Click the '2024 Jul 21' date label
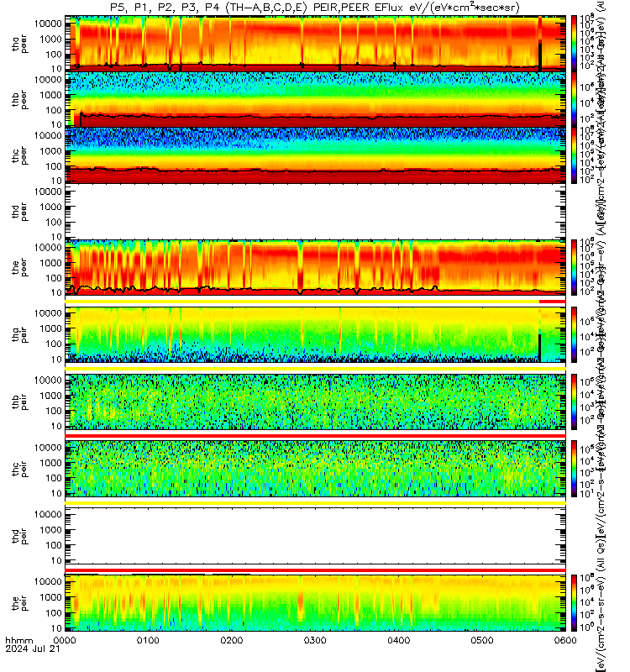 (x=33, y=648)
